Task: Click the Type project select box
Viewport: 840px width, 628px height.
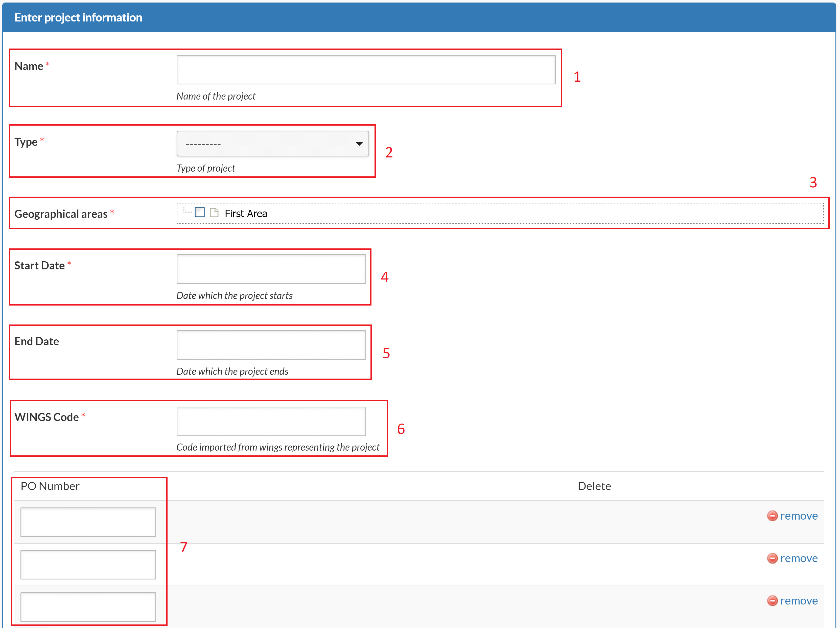Action: (x=266, y=144)
